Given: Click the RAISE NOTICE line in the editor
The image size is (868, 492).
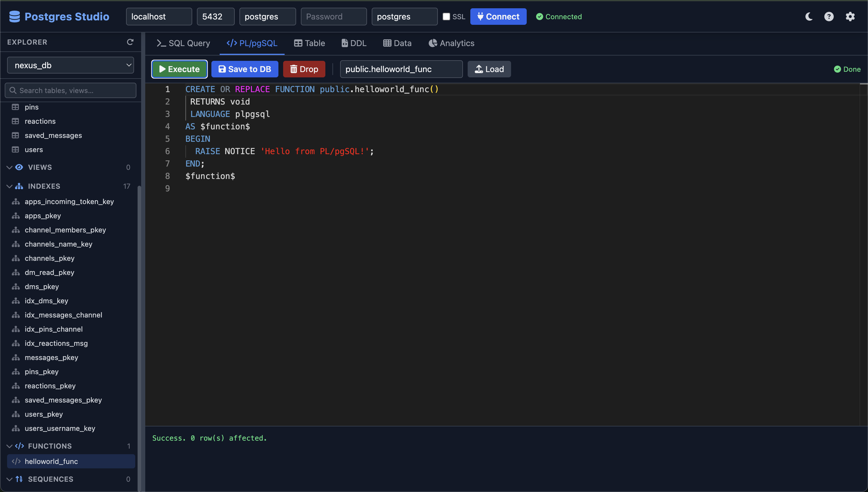Looking at the screenshot, I should click(284, 151).
